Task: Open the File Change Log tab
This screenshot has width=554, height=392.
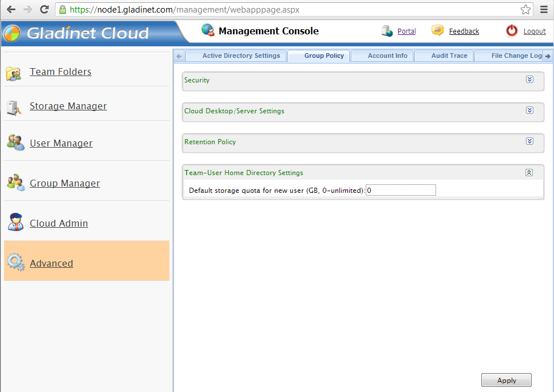Action: pyautogui.click(x=509, y=56)
